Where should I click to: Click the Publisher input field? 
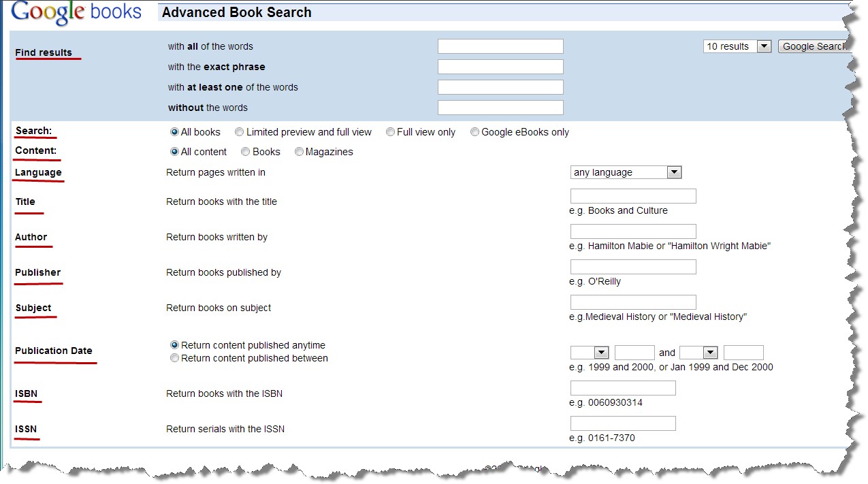(x=633, y=267)
